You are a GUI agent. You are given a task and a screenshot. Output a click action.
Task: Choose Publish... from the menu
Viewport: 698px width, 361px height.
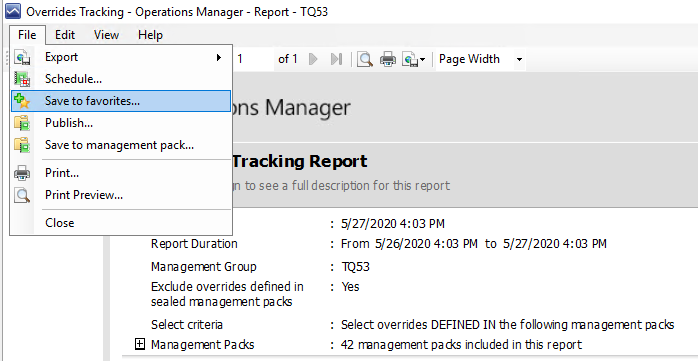tap(121, 123)
